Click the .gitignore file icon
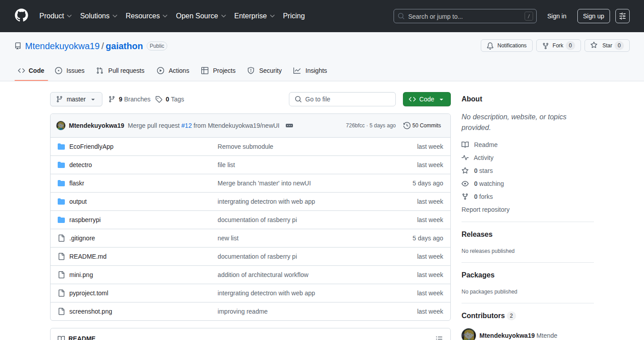644x340 pixels. (x=61, y=238)
